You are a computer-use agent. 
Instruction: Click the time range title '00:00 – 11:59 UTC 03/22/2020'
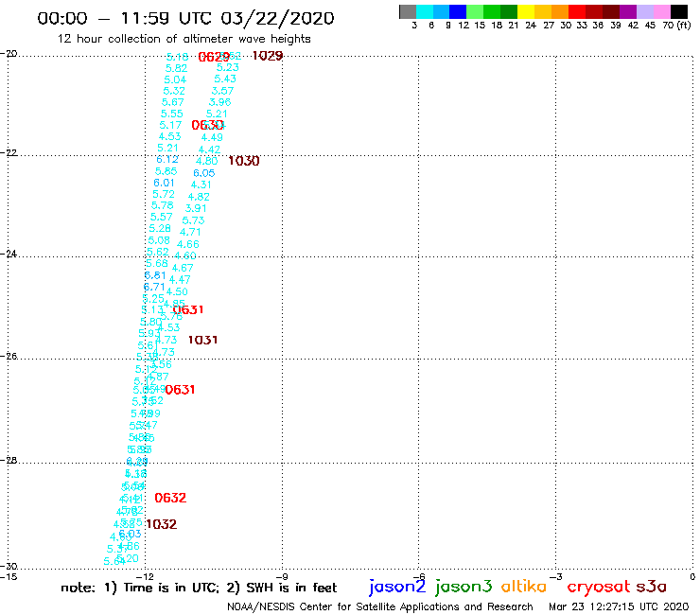(185, 18)
